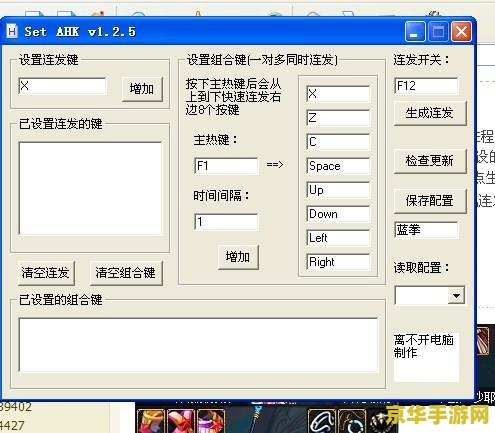The image size is (495, 433).
Task: Click the 增加 button under the 时间间隔 field
Action: [238, 257]
